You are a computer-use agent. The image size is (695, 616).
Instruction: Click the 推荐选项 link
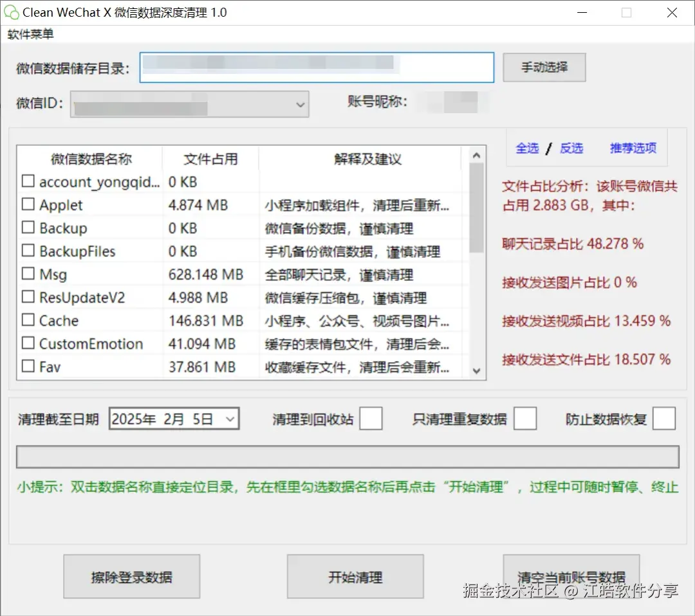coord(633,148)
